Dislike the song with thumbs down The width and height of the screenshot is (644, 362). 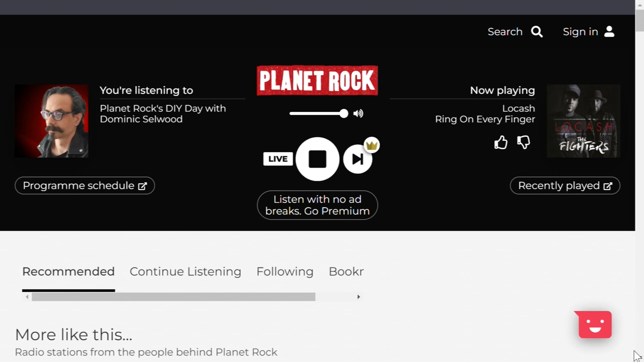523,142
